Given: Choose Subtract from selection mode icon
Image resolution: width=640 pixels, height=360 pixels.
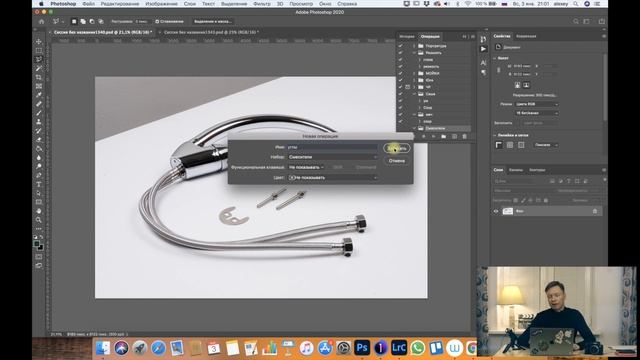Looking at the screenshot, I should pos(92,21).
